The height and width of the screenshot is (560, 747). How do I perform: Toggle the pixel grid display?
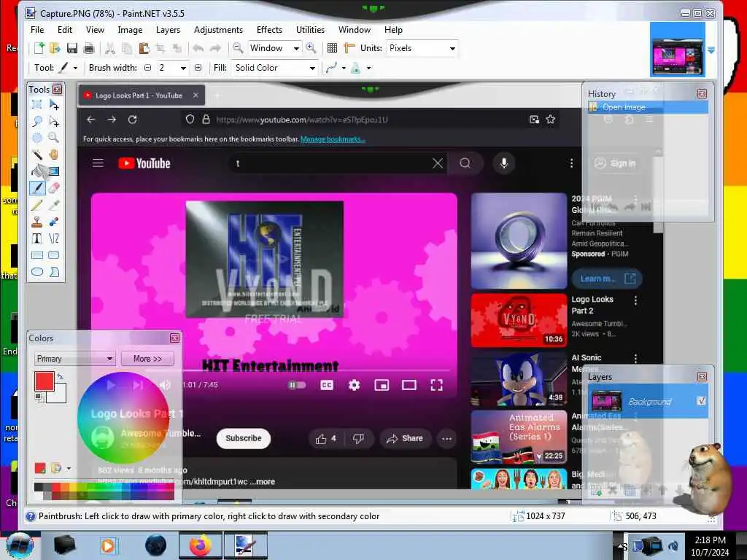(x=332, y=47)
